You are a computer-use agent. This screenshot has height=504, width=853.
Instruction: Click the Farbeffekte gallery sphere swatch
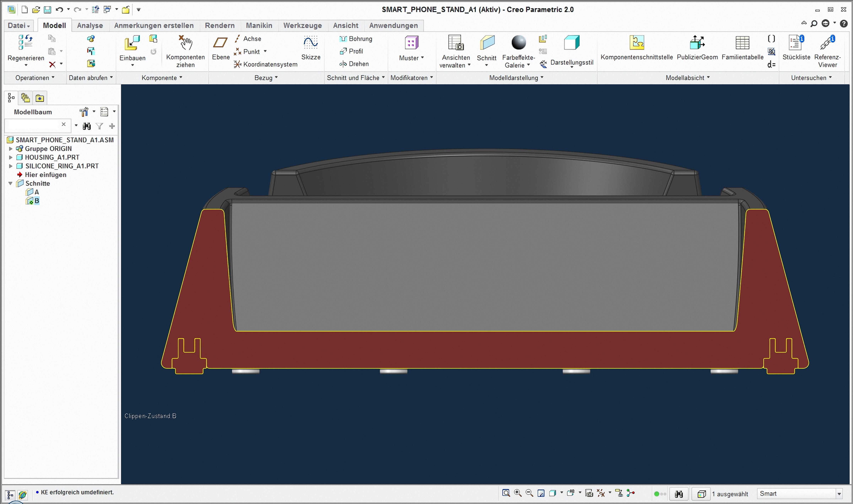point(519,43)
